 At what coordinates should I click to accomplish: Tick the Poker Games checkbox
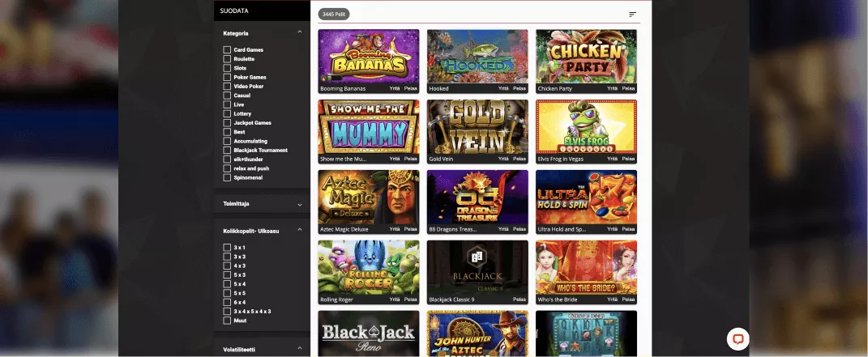227,78
